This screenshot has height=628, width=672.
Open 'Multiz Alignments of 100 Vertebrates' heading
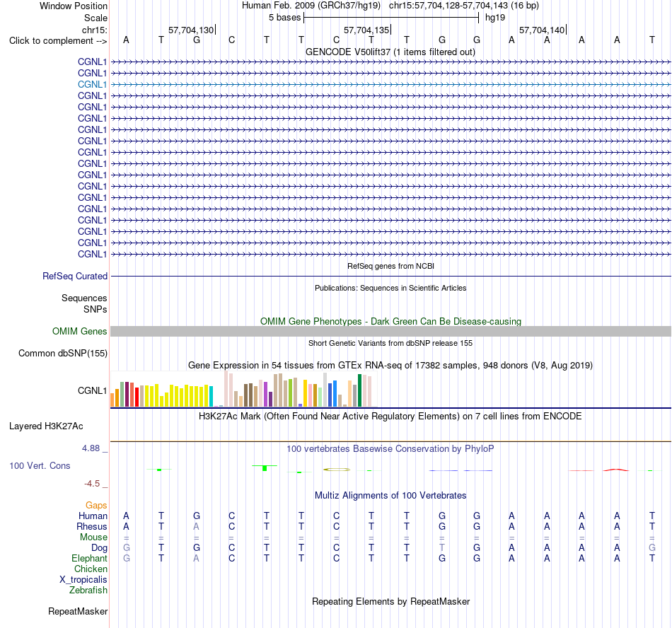pos(390,495)
